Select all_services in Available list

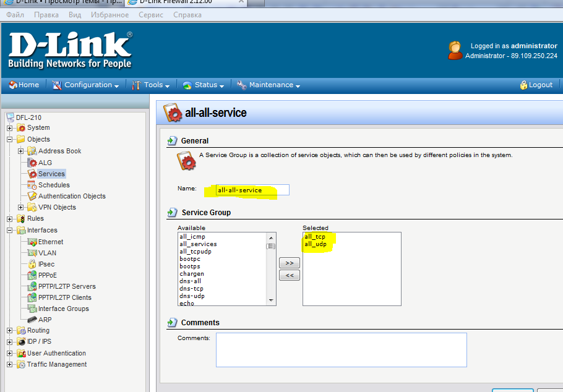click(198, 244)
